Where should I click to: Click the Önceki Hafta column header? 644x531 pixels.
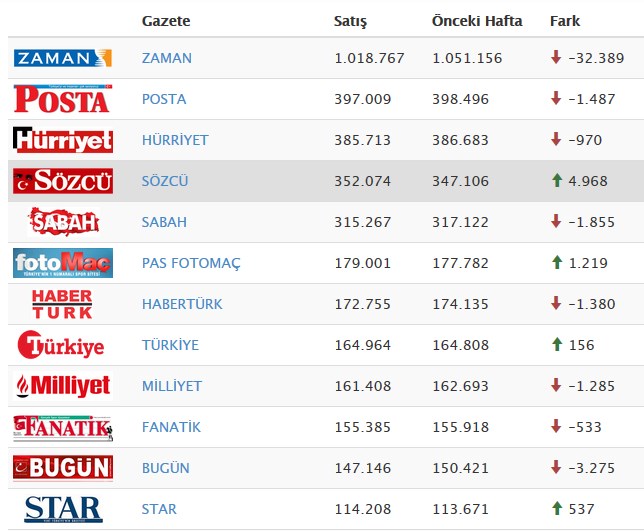pos(477,20)
